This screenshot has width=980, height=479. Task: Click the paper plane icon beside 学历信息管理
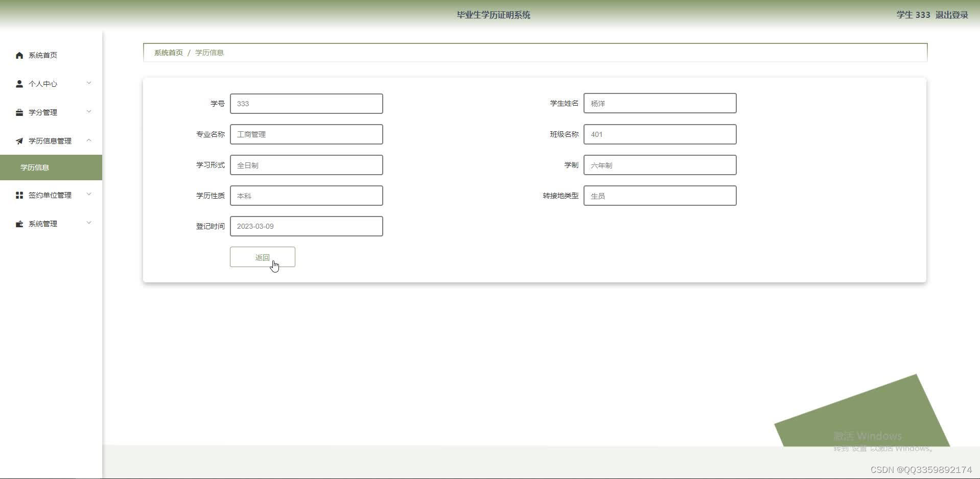pyautogui.click(x=19, y=141)
